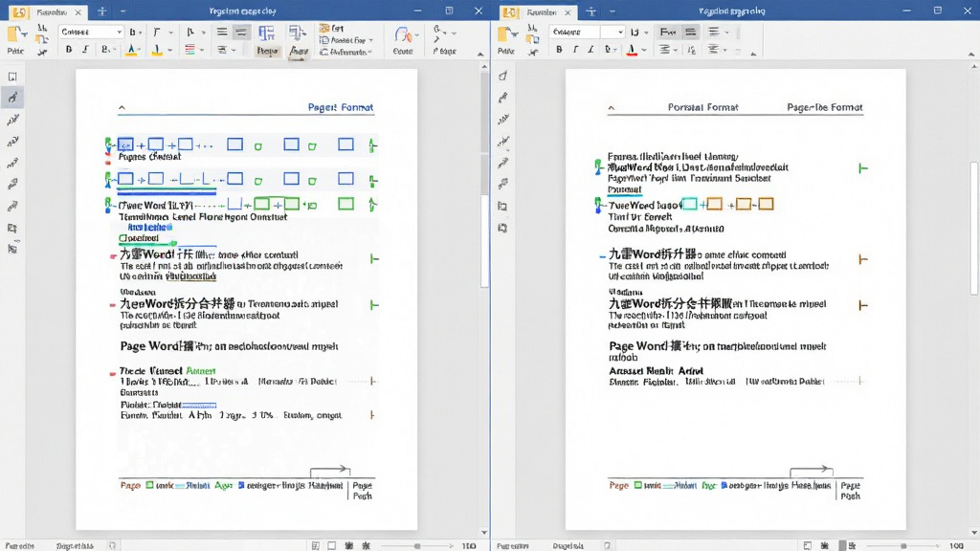Click the 'Pager-lbe Format' header in right document
The image size is (980, 551).
(825, 107)
